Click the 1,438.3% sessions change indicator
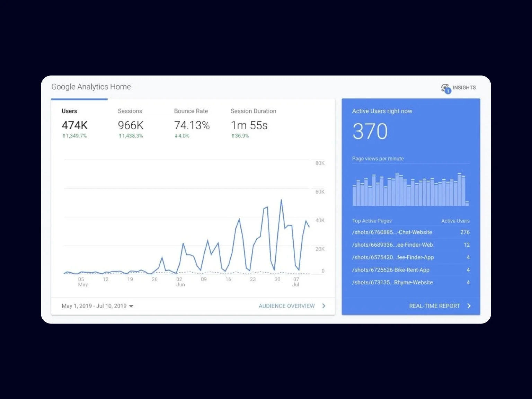The image size is (532, 399). point(131,136)
